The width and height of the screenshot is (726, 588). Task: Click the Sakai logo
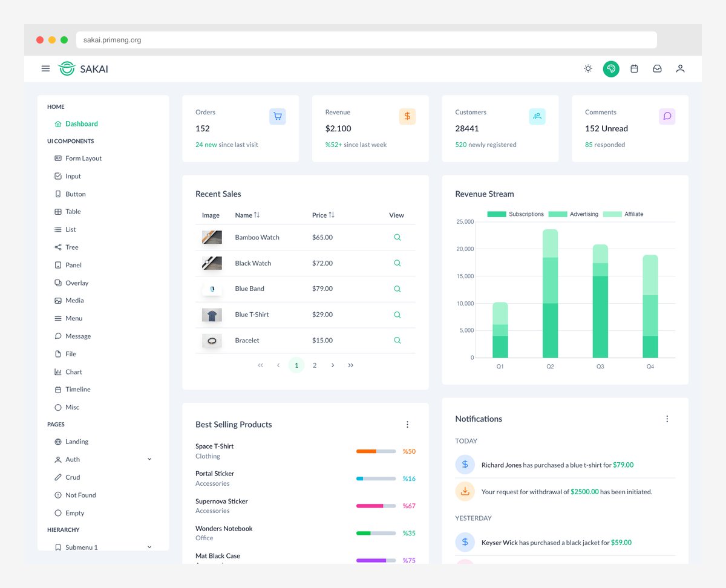(x=83, y=69)
